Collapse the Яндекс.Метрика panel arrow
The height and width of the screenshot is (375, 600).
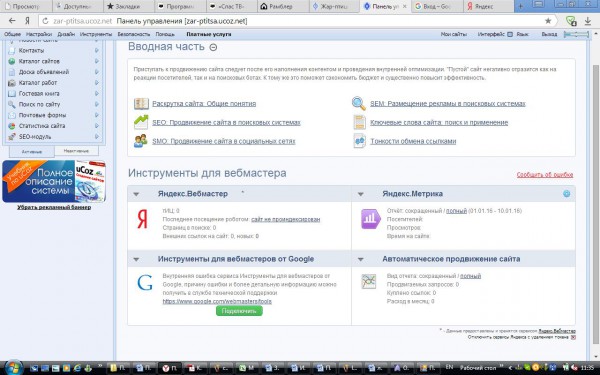click(x=360, y=194)
